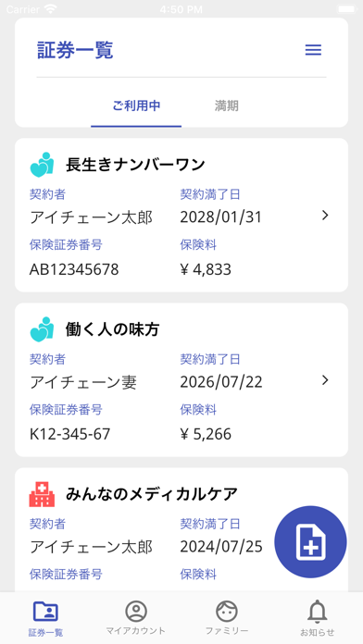
Task: Tap heart icon beside 長生きナンバーワン
Action: pos(42,165)
